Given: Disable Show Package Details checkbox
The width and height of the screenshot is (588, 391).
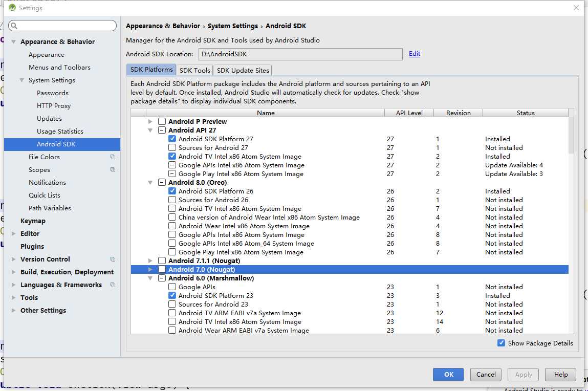Looking at the screenshot, I should pyautogui.click(x=501, y=343).
